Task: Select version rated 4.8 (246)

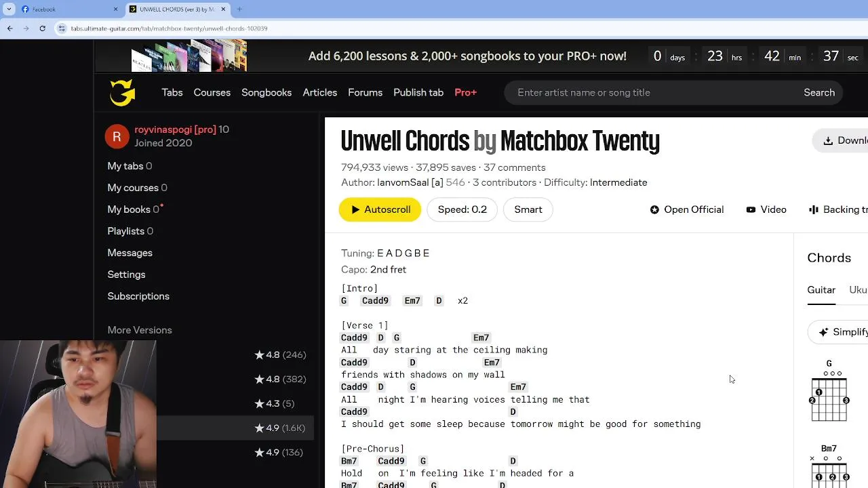Action: 280,354
